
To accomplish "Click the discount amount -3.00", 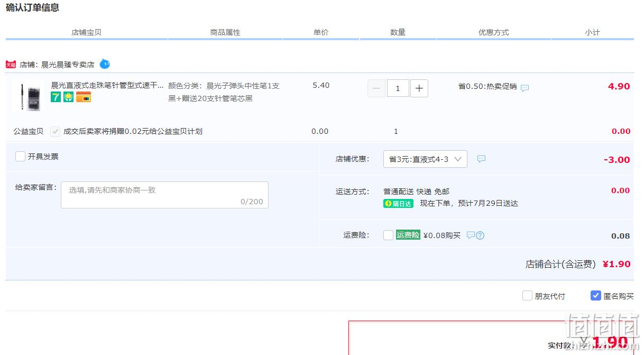I will (x=617, y=159).
